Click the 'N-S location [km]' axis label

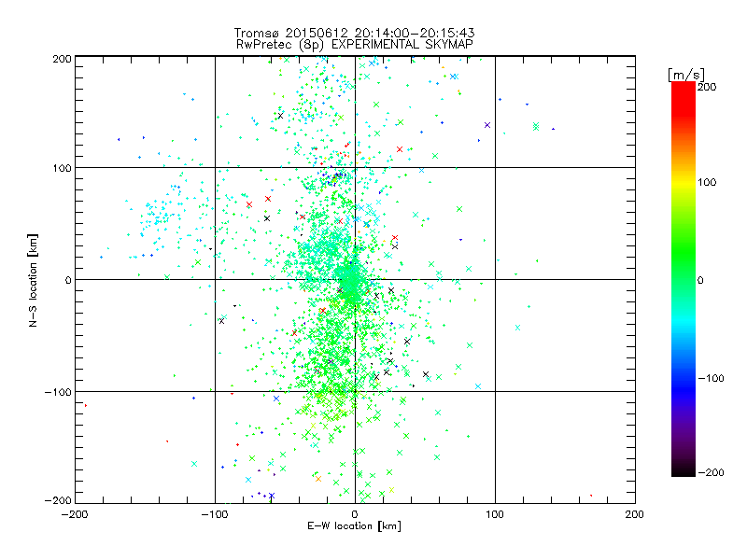click(x=33, y=280)
